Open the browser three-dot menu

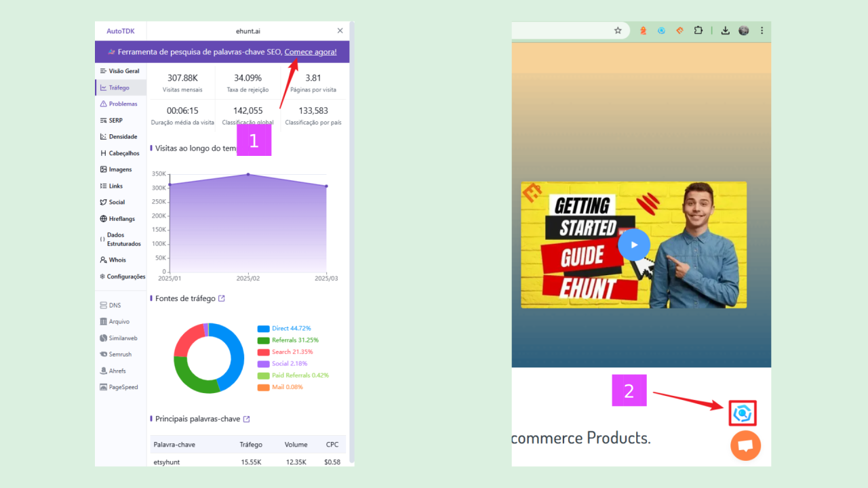[x=762, y=30]
